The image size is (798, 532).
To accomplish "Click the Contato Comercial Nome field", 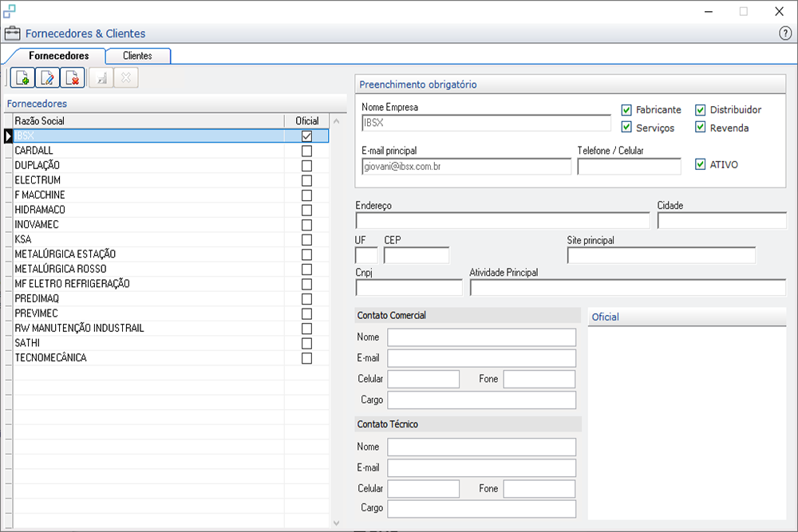I will [481, 337].
